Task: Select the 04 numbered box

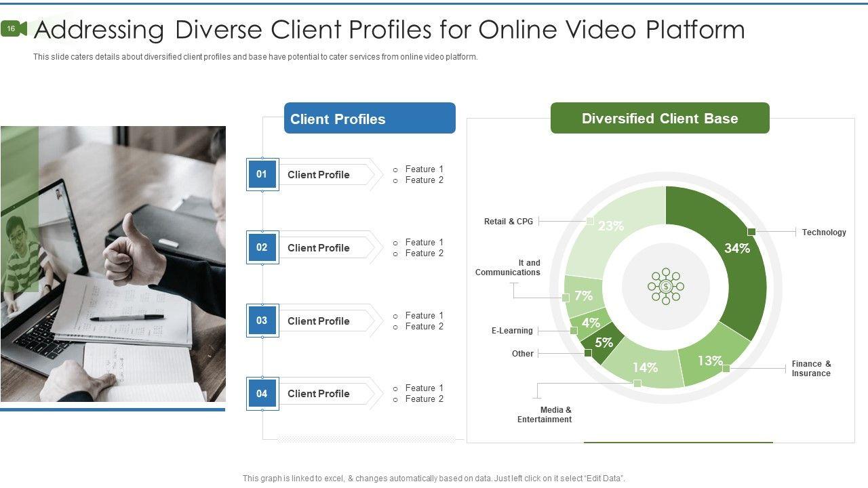Action: point(262,393)
